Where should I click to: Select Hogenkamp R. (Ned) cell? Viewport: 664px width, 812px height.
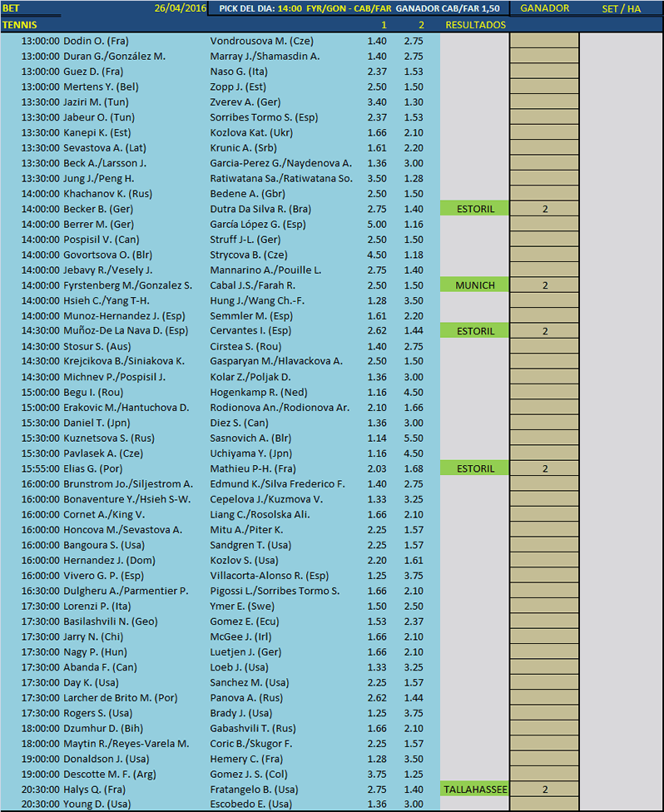pos(259,392)
